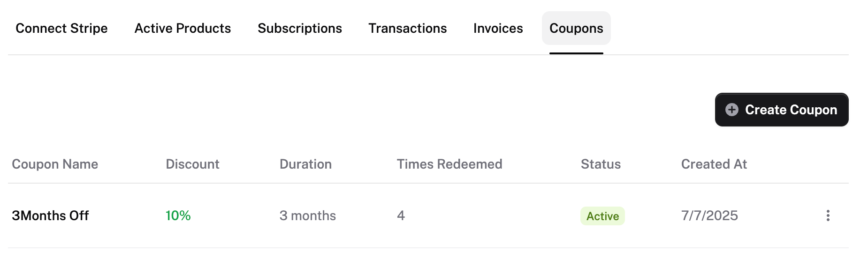Click the Create Coupon button label
Screen dimensions: 868x267
[791, 110]
